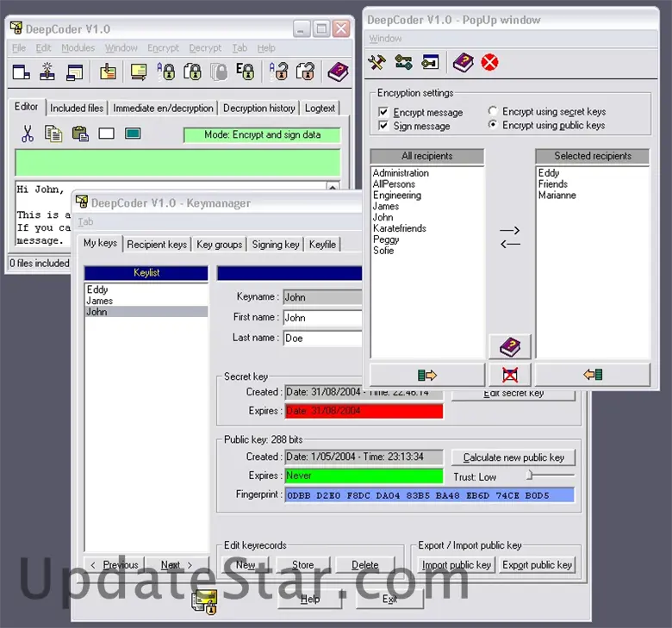672x628 pixels.
Task: Click the greyed-out multi-file padlock icon
Action: click(219, 72)
